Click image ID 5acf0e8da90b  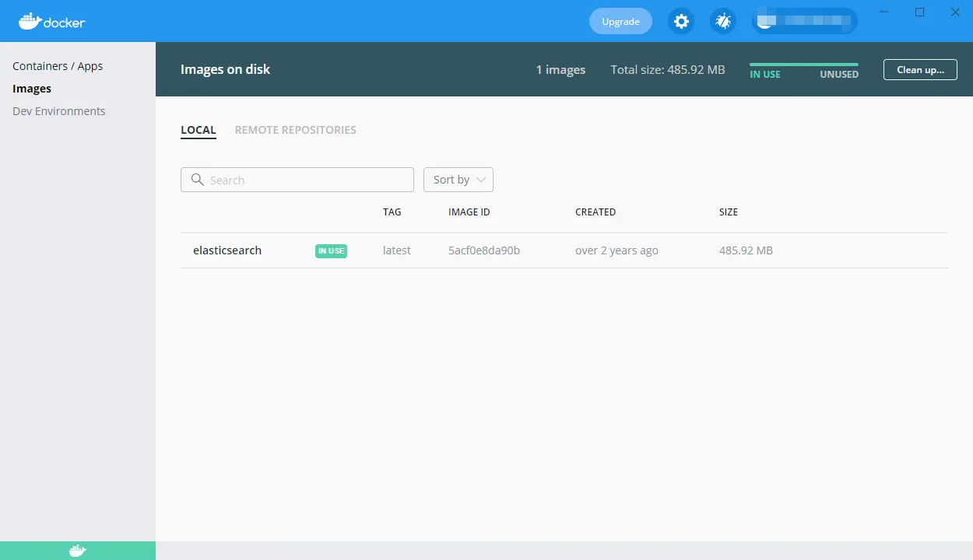point(484,250)
